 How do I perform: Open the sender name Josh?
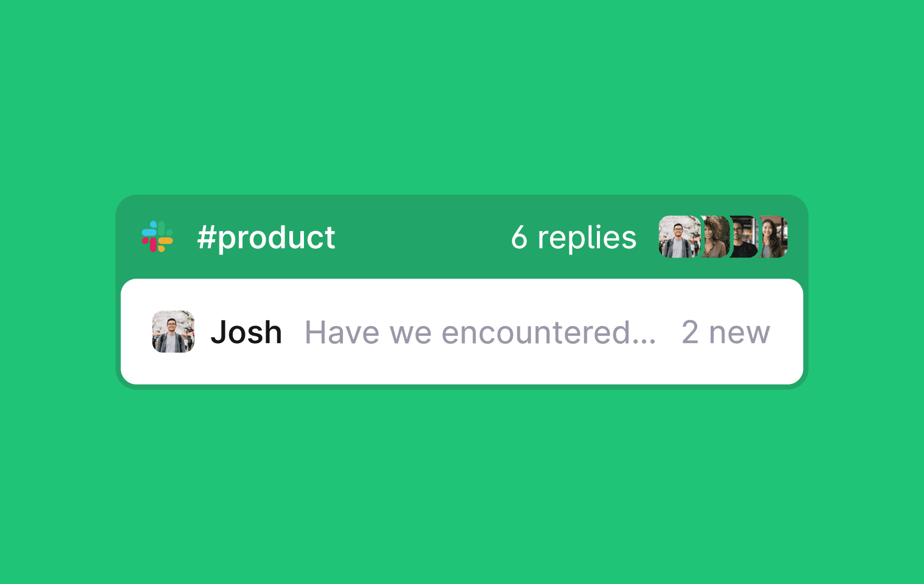click(246, 332)
